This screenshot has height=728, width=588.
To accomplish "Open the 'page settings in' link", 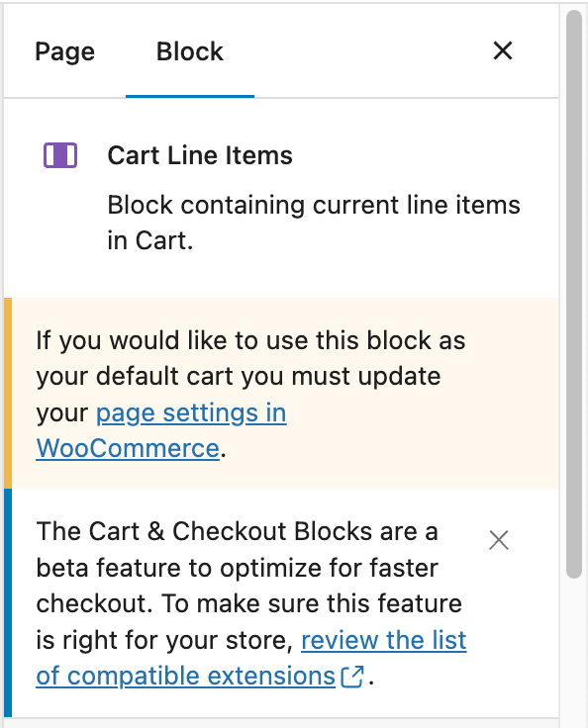I will coord(191,412).
